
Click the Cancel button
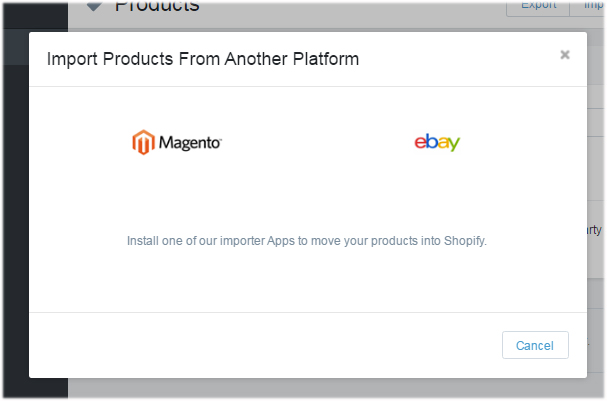pos(535,345)
